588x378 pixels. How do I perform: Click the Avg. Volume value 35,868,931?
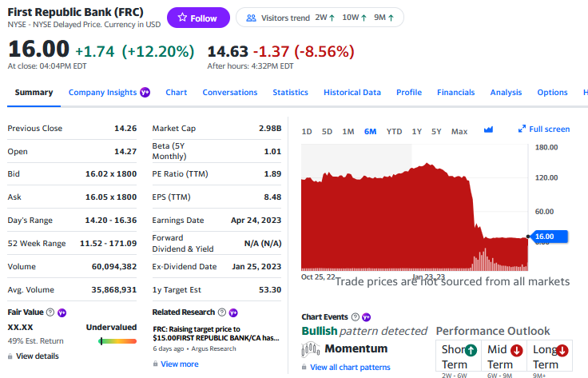114,290
